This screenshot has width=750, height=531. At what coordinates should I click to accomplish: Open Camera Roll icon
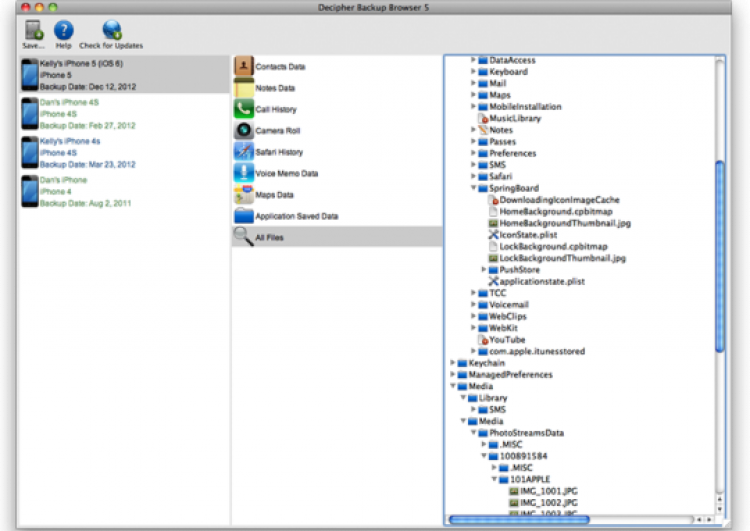tap(243, 130)
